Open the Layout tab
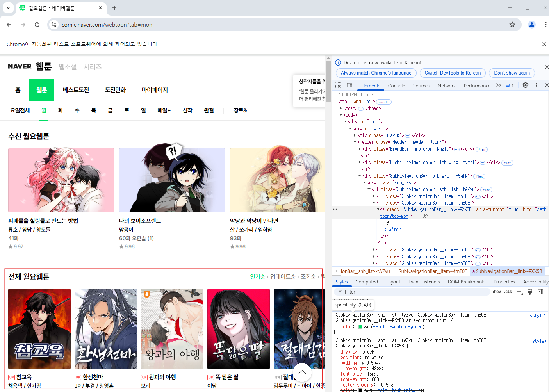Screen dimensions: 549x392 pos(393,282)
